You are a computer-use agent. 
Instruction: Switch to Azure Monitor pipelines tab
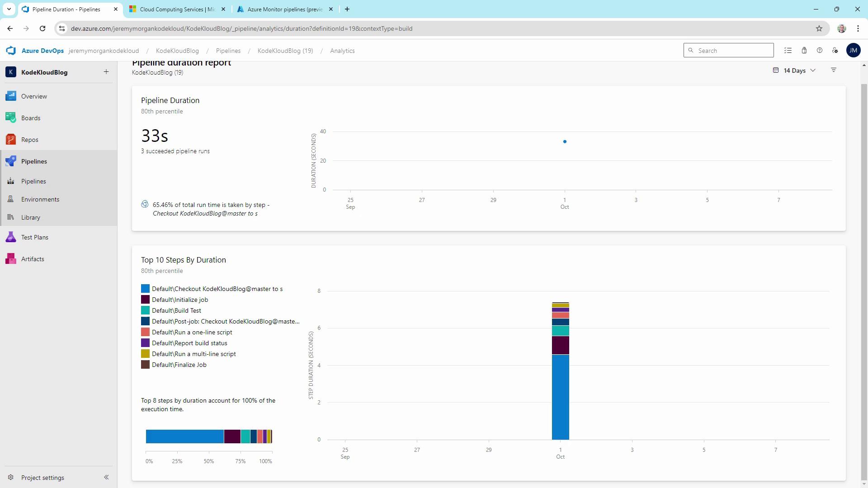coord(284,9)
